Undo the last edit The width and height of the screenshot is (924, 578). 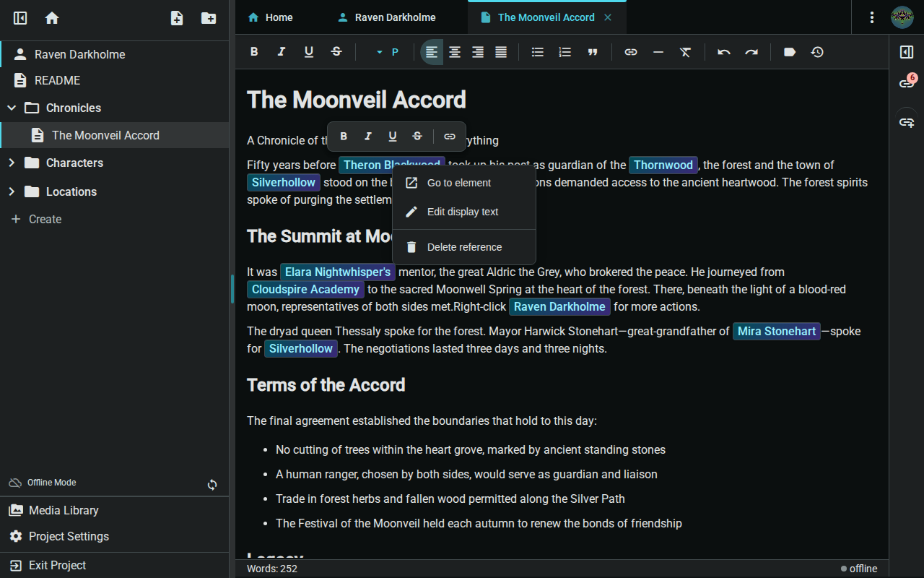(723, 51)
